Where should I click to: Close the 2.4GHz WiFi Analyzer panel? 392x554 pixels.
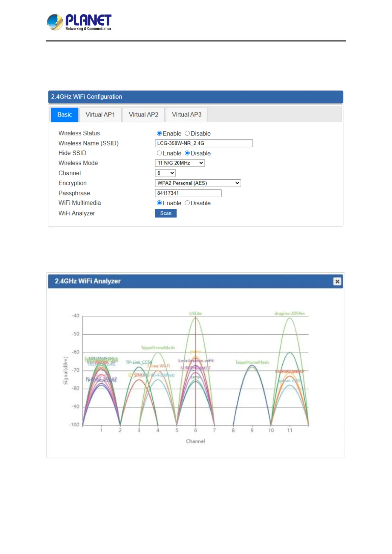(x=337, y=281)
